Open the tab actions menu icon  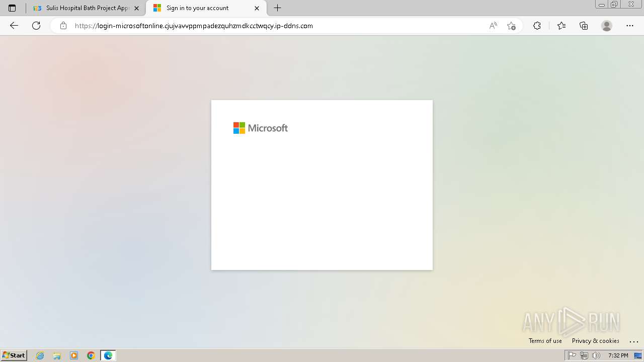(12, 8)
